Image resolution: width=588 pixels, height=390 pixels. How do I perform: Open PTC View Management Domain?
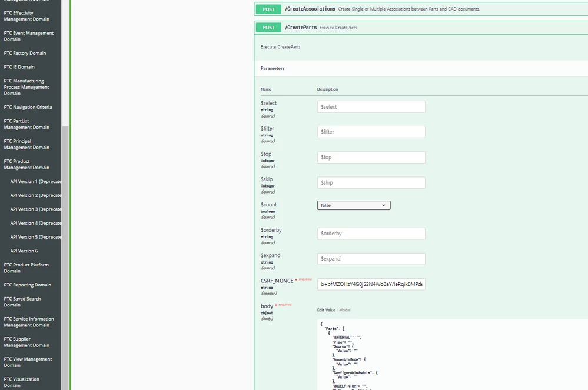tap(28, 362)
